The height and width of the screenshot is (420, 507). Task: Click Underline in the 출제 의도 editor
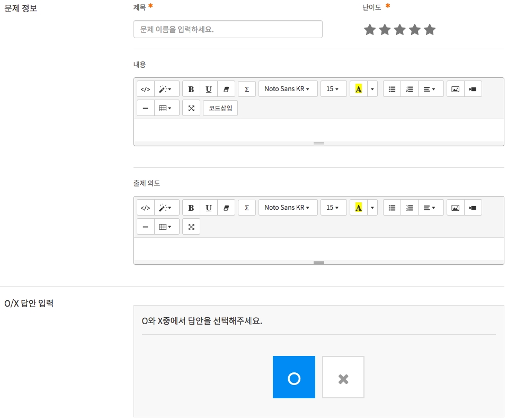point(209,208)
